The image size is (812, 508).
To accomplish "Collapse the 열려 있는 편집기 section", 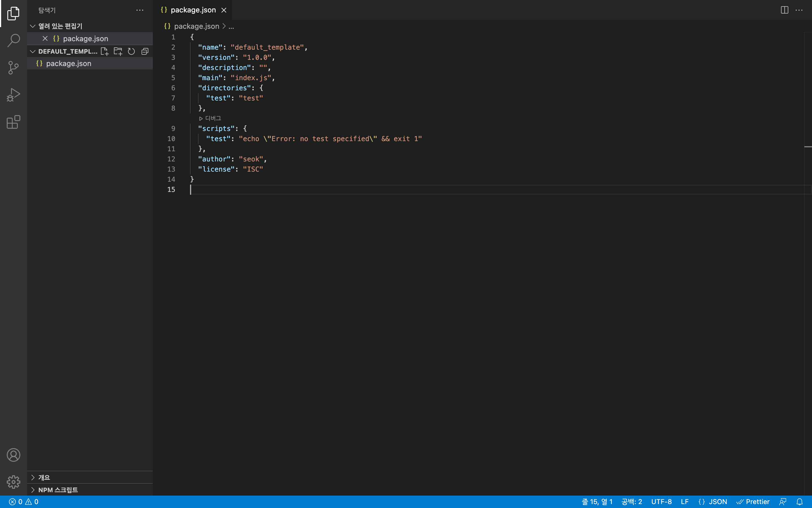I will (x=90, y=26).
